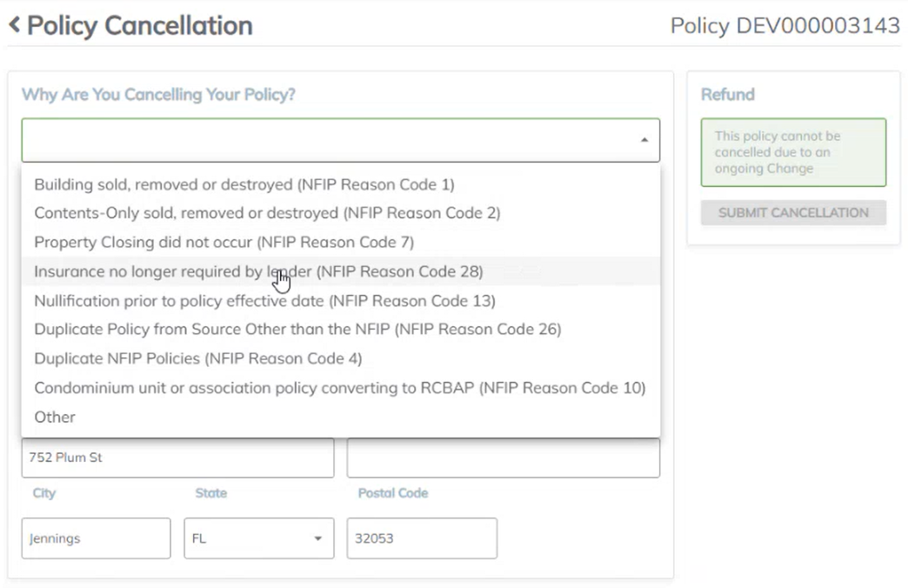This screenshot has height=588, width=908.
Task: Select Property Closing did not occur
Action: [224, 242]
